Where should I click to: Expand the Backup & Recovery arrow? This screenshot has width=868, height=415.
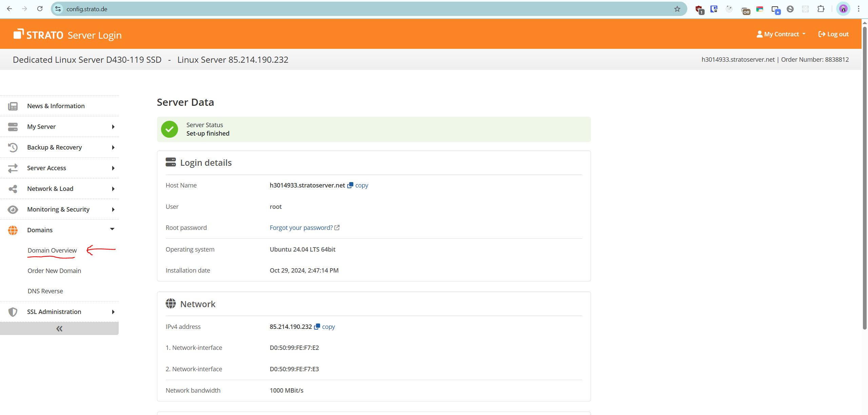pyautogui.click(x=113, y=147)
